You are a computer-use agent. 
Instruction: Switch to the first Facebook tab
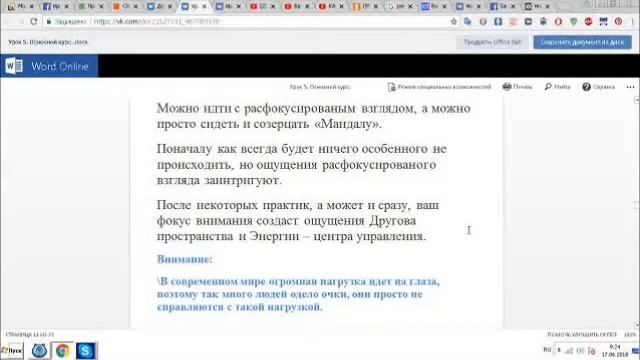tap(56, 6)
